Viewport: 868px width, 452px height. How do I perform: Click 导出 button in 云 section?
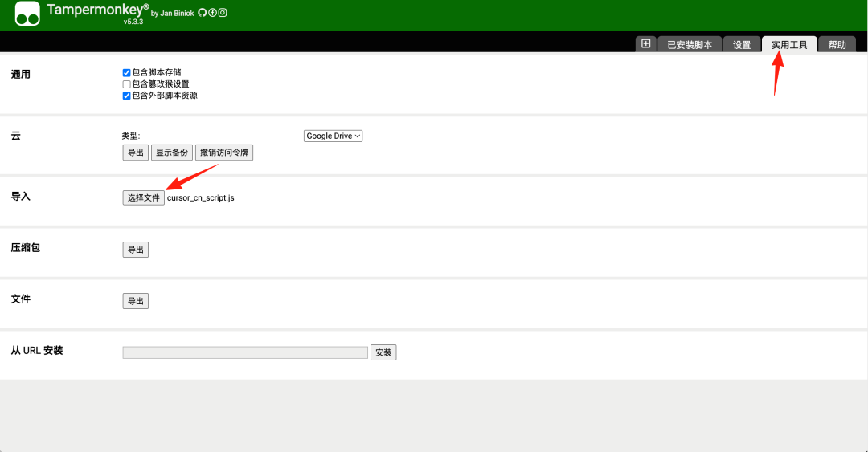pos(136,153)
